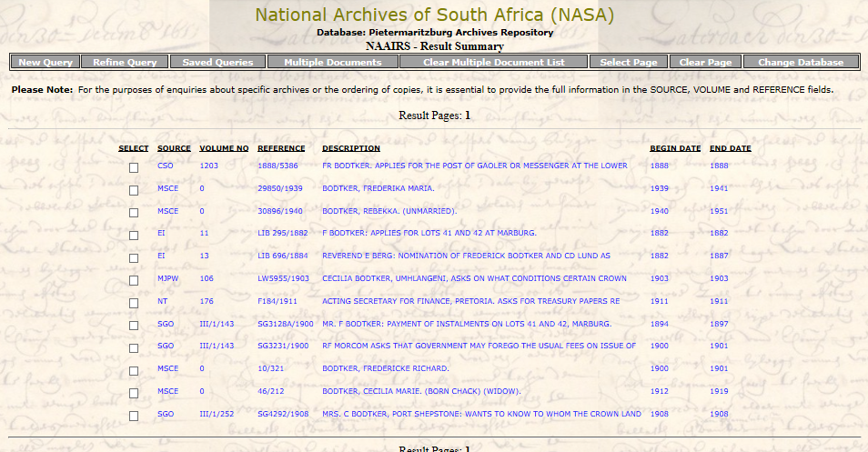Open reference 29850/1939

(x=280, y=188)
